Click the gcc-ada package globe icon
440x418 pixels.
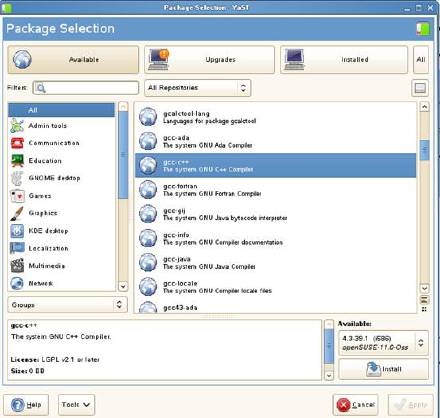(x=148, y=141)
